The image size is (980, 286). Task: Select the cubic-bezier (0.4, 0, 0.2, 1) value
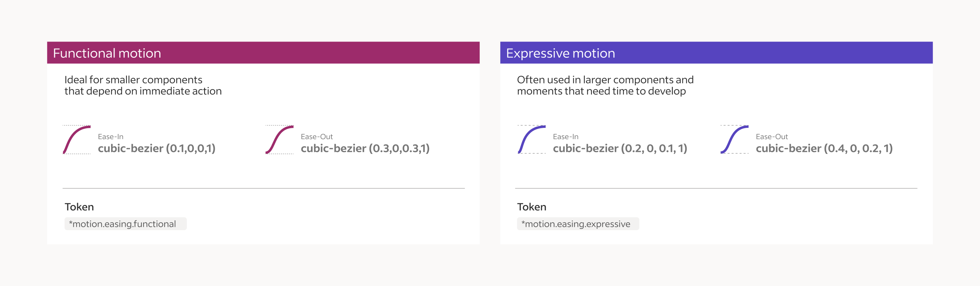[x=824, y=148]
